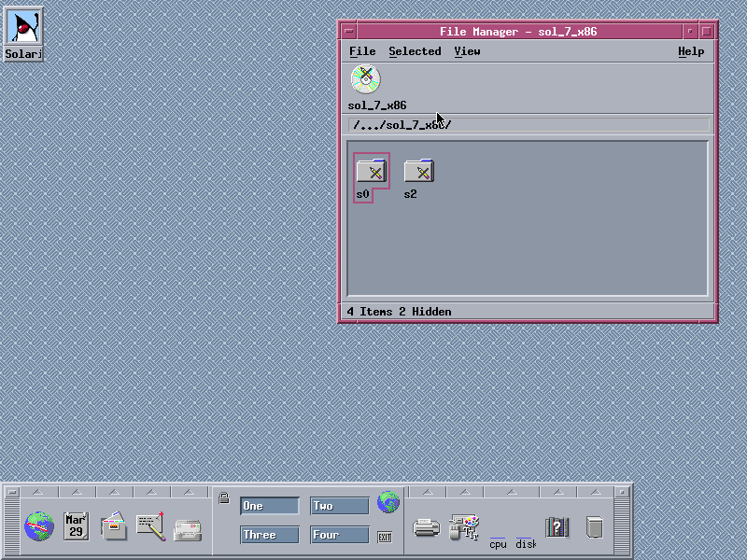Open the Printer icon on front panel

click(x=427, y=528)
